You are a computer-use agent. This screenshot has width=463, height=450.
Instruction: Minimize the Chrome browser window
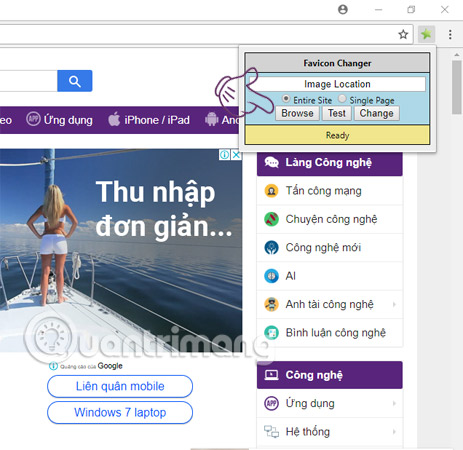click(x=378, y=10)
